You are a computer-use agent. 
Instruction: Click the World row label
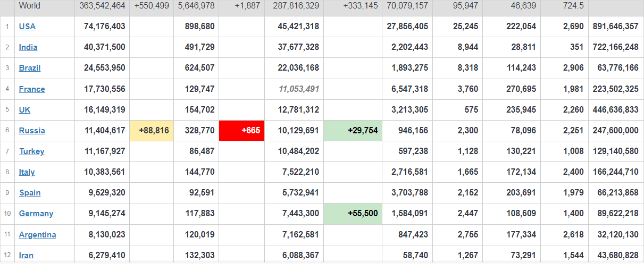pos(29,6)
